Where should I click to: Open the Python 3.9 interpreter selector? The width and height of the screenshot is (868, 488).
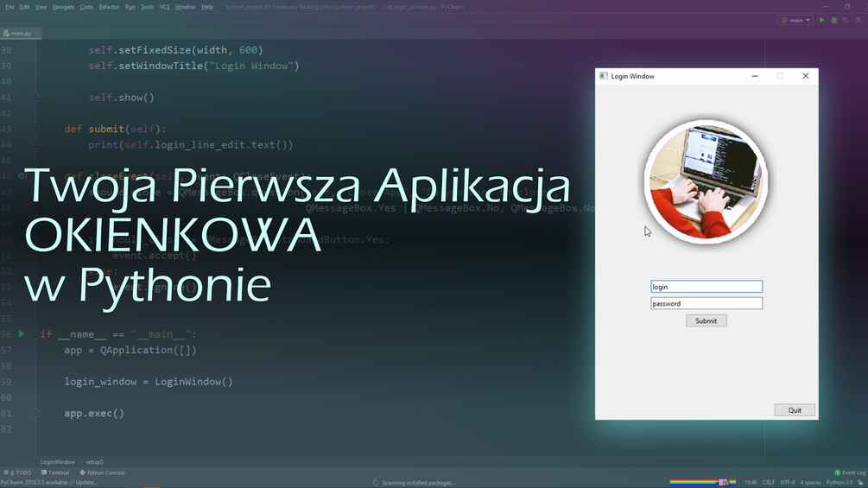click(x=839, y=483)
